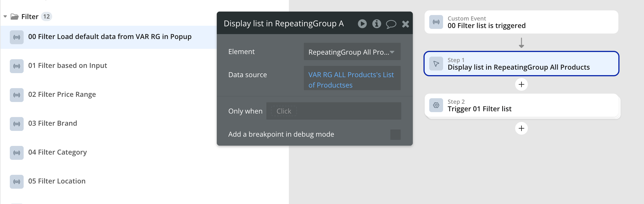
Task: Select 05 Filter Location event
Action: 57,181
